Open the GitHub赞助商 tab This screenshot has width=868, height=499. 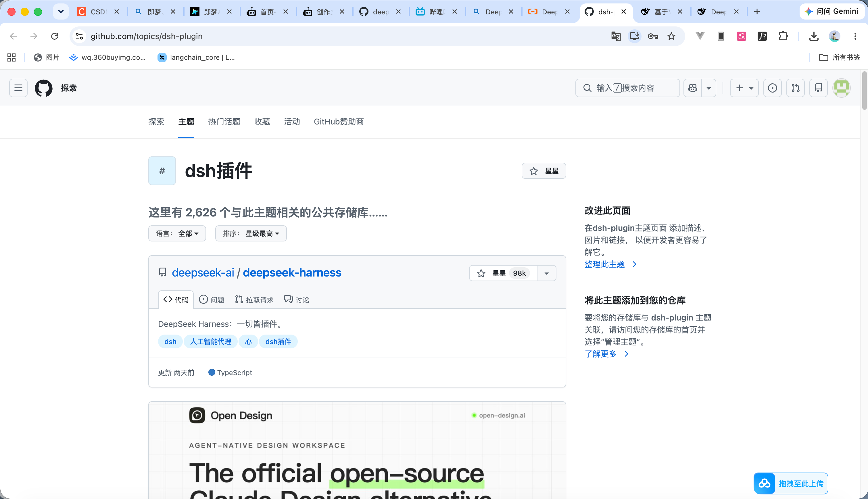click(x=339, y=122)
